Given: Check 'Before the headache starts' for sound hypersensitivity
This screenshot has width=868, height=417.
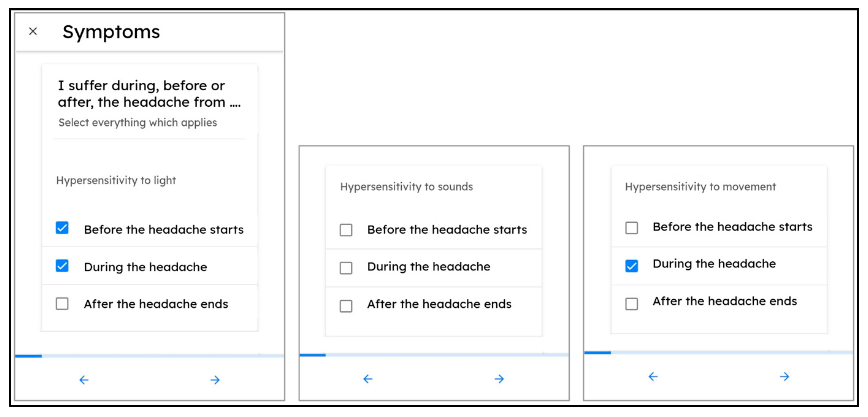Looking at the screenshot, I should 346,230.
